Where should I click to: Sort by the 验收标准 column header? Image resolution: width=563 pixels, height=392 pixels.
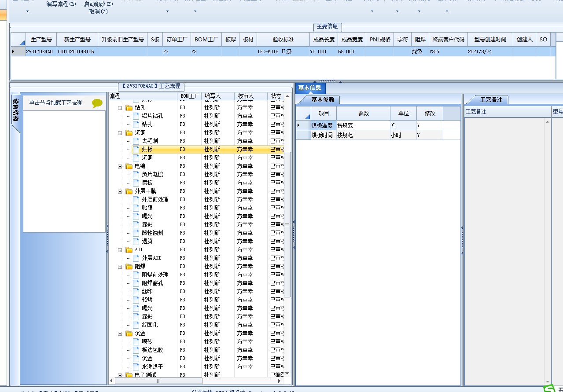283,40
